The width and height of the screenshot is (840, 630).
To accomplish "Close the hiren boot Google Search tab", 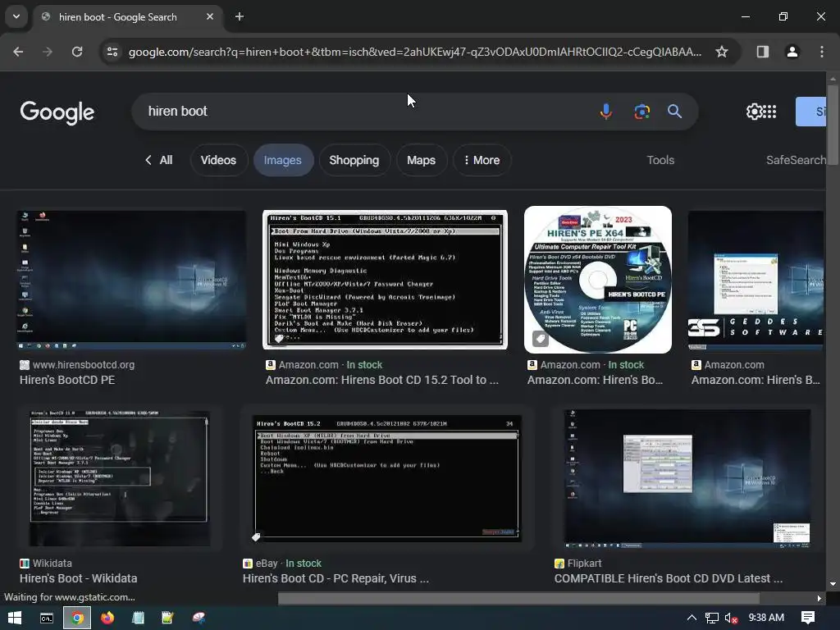I will 210,16.
